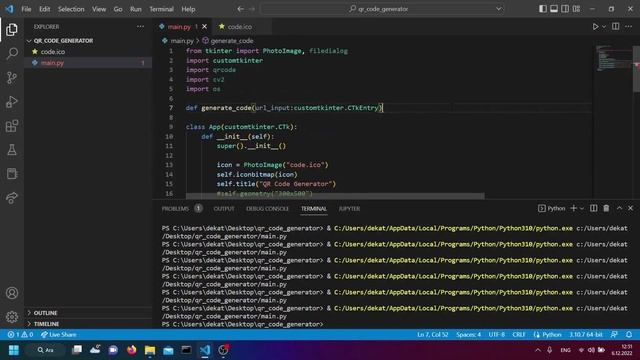Image resolution: width=640 pixels, height=360 pixels.
Task: Switch to the OUTPUT panel tab
Action: [x=224, y=209]
